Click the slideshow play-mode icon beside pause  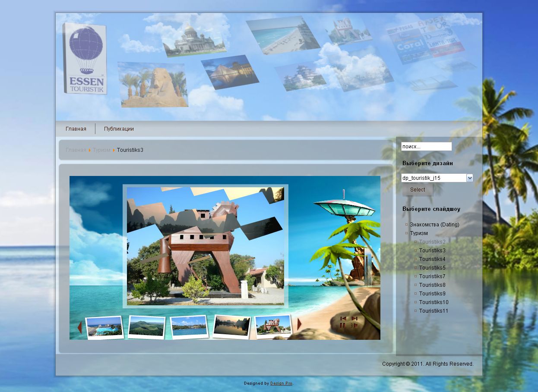pos(354,326)
